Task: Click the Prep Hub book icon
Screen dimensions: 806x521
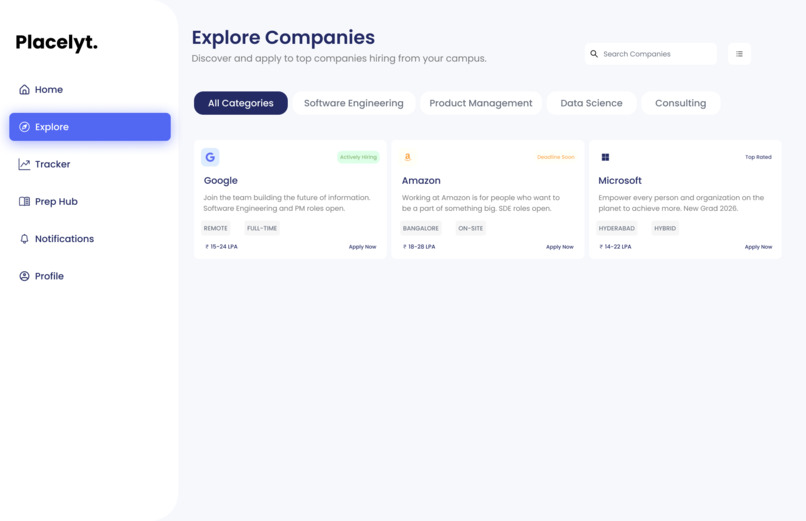Action: (x=24, y=201)
